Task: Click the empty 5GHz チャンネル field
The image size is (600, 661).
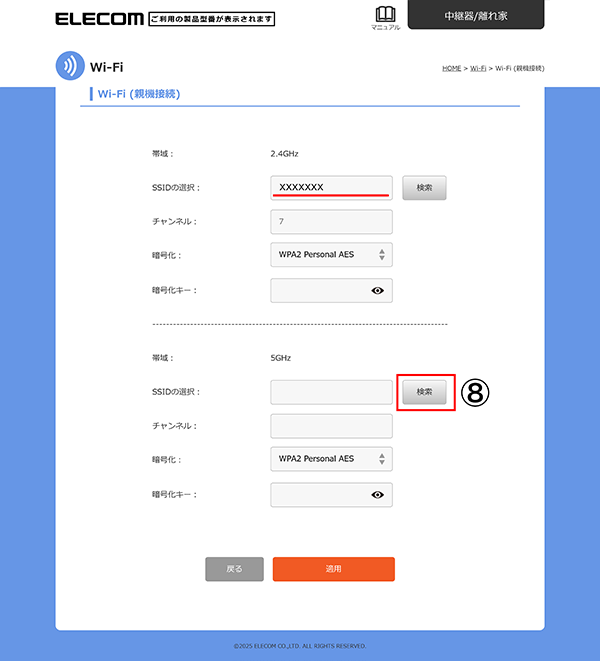Action: pos(330,426)
